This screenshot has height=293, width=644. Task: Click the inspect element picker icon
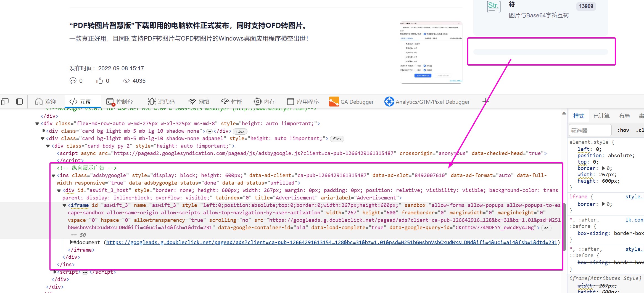click(5, 102)
